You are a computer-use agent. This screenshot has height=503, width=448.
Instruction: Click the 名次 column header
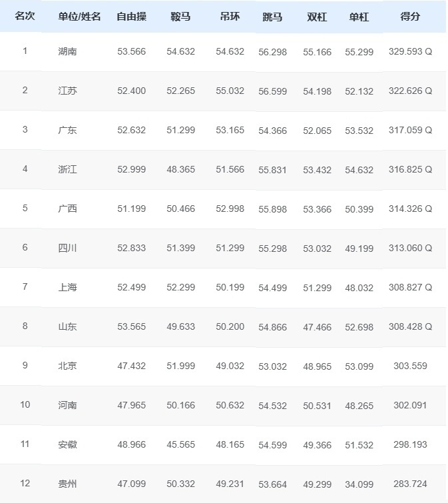[25, 16]
